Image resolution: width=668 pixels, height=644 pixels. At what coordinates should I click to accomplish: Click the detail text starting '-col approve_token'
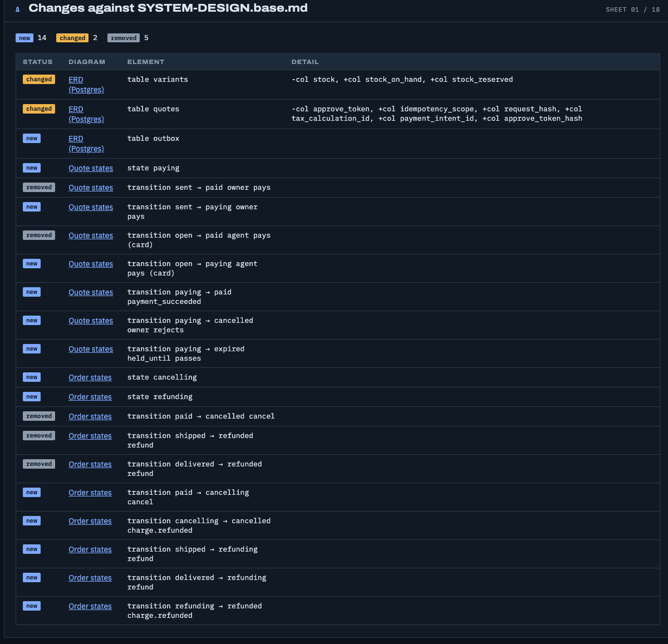437,114
